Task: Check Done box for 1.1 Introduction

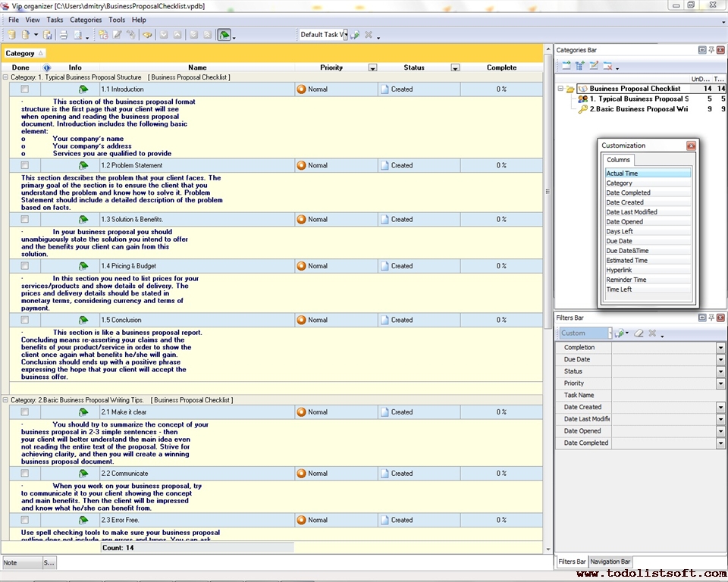Action: [x=25, y=89]
